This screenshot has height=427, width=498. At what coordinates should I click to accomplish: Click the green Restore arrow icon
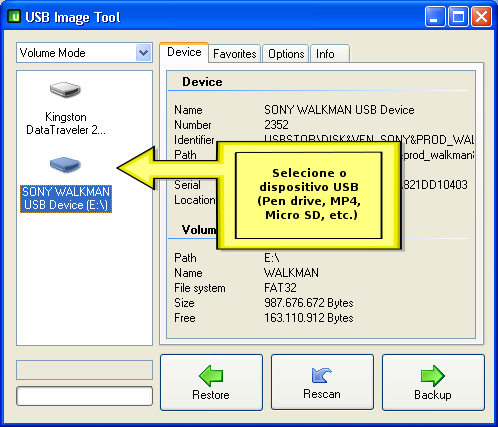(211, 376)
